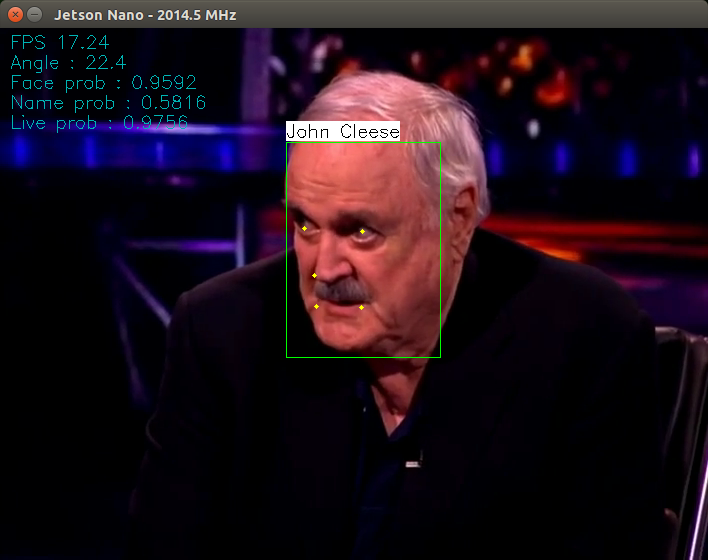Select the "Name prob : 0.5816" line
Viewport: 708px width, 560px height.
tap(108, 103)
